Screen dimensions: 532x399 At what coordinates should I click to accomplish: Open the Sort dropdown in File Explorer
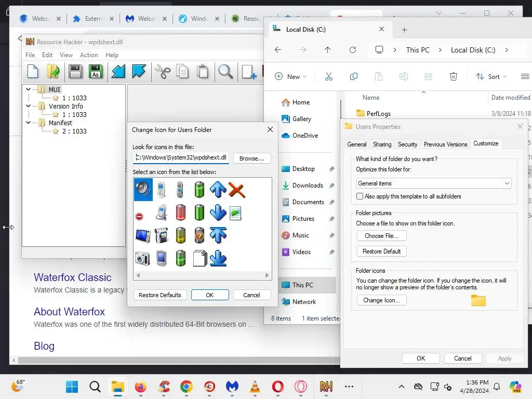pos(490,76)
